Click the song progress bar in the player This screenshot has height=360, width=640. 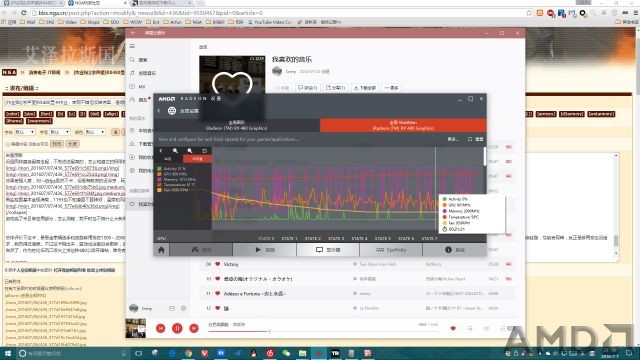[x=239, y=331]
